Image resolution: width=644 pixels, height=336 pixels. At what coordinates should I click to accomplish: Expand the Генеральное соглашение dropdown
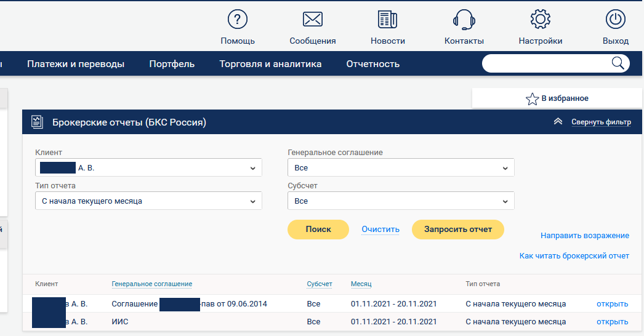(x=401, y=167)
